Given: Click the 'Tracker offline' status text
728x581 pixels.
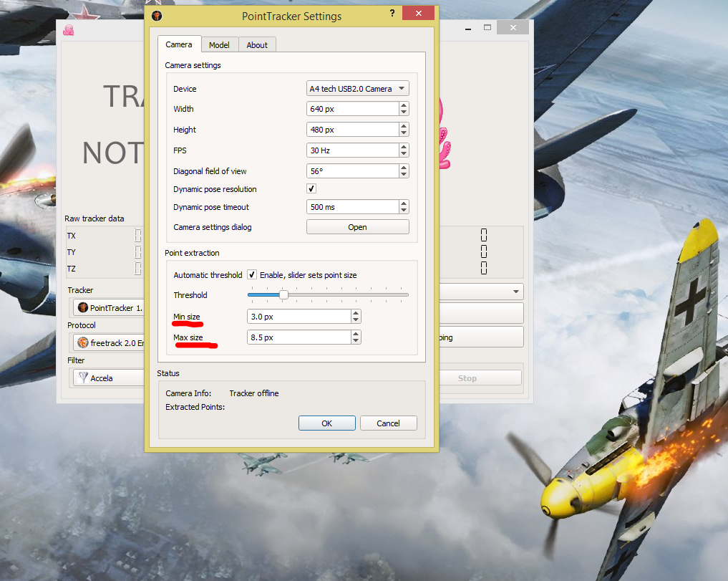Looking at the screenshot, I should point(254,393).
